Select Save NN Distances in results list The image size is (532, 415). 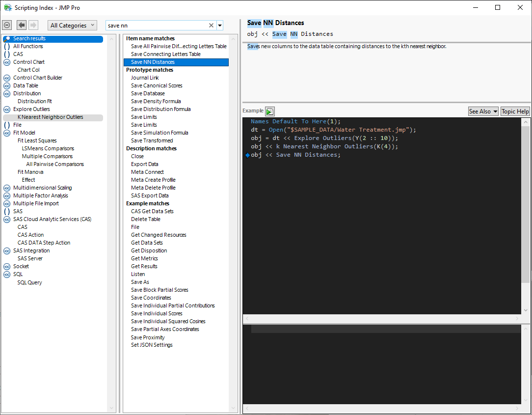click(x=152, y=62)
